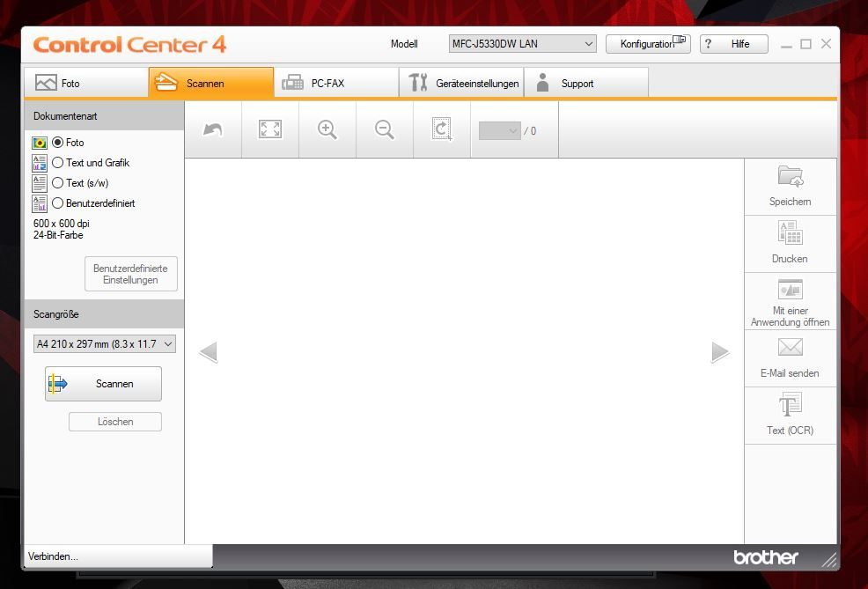Open Benutzerdefinierte Einstellungen button
Image resolution: width=868 pixels, height=589 pixels.
(131, 274)
